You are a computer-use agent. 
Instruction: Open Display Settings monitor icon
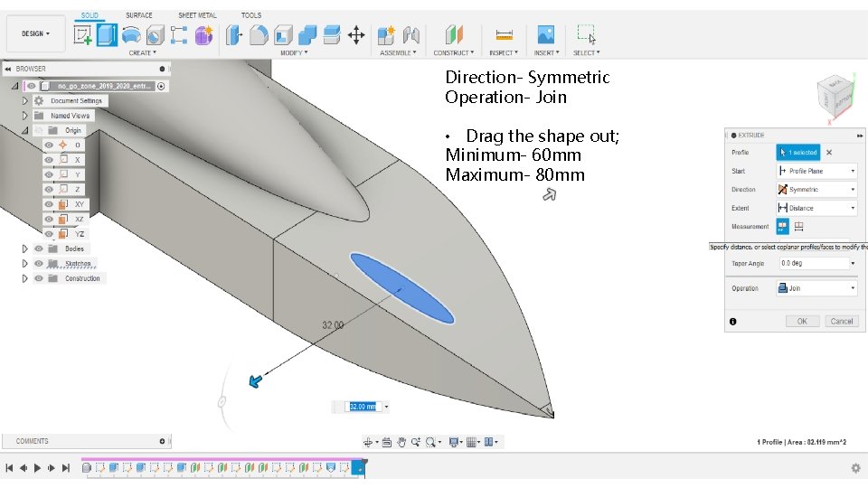454,442
